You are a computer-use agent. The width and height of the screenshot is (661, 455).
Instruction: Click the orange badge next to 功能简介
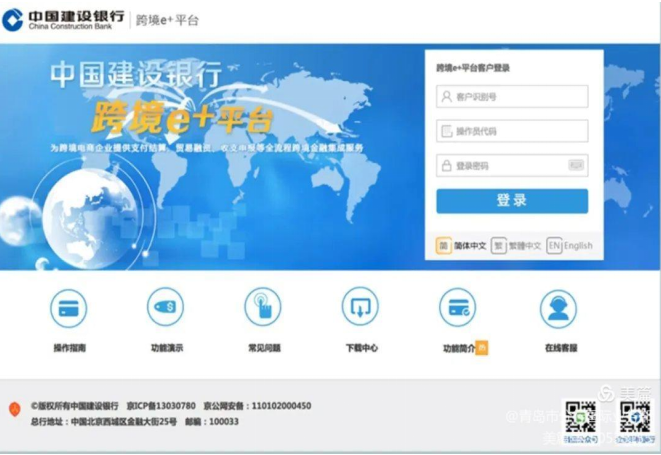pos(482,348)
